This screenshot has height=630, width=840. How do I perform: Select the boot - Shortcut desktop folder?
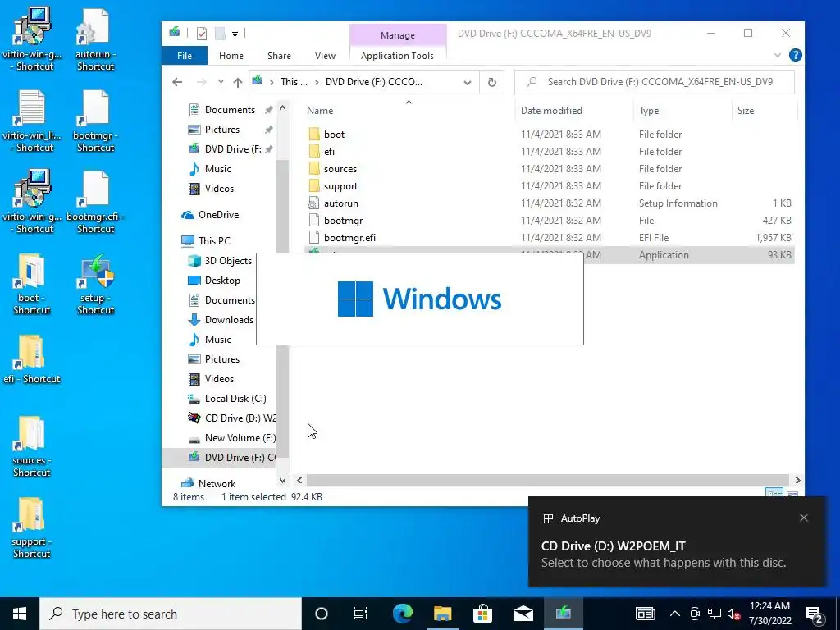point(32,284)
